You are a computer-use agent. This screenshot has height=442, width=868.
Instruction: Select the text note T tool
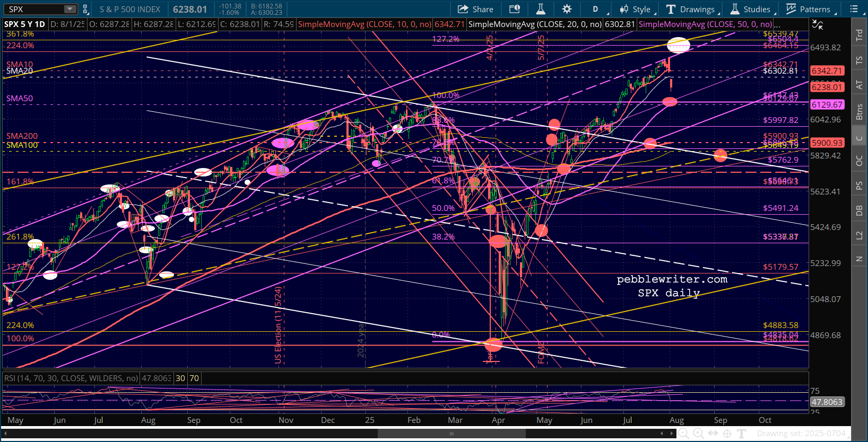742,434
